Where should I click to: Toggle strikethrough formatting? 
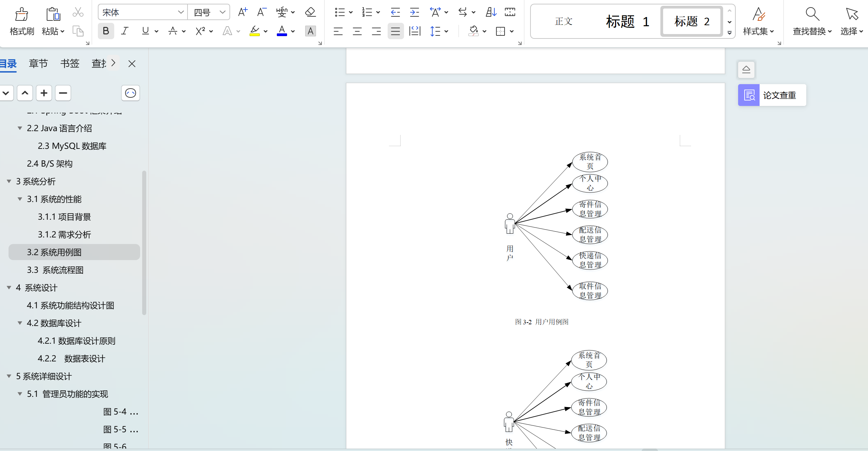pyautogui.click(x=173, y=31)
